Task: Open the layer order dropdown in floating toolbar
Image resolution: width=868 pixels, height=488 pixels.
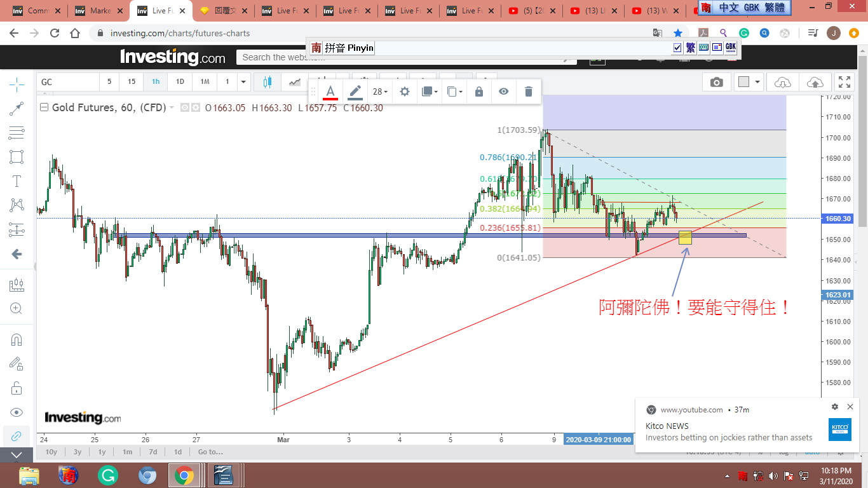Action: (x=430, y=91)
